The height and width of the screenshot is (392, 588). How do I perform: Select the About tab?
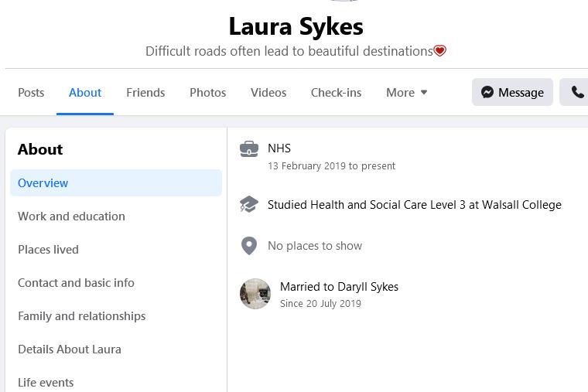[85, 92]
